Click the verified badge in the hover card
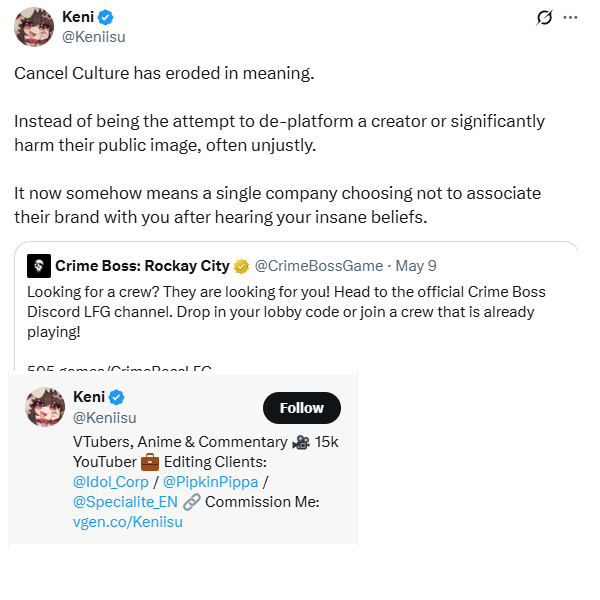The image size is (600, 600). 116,398
